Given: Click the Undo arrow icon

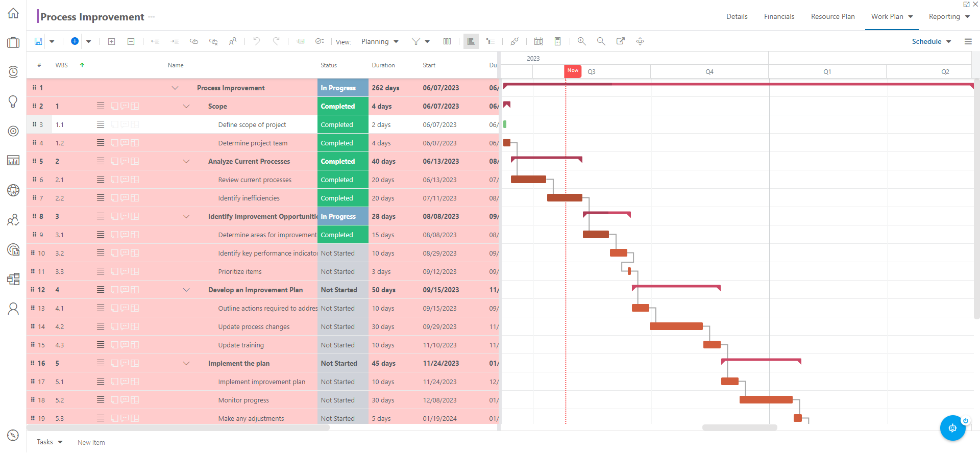Looking at the screenshot, I should pos(257,41).
